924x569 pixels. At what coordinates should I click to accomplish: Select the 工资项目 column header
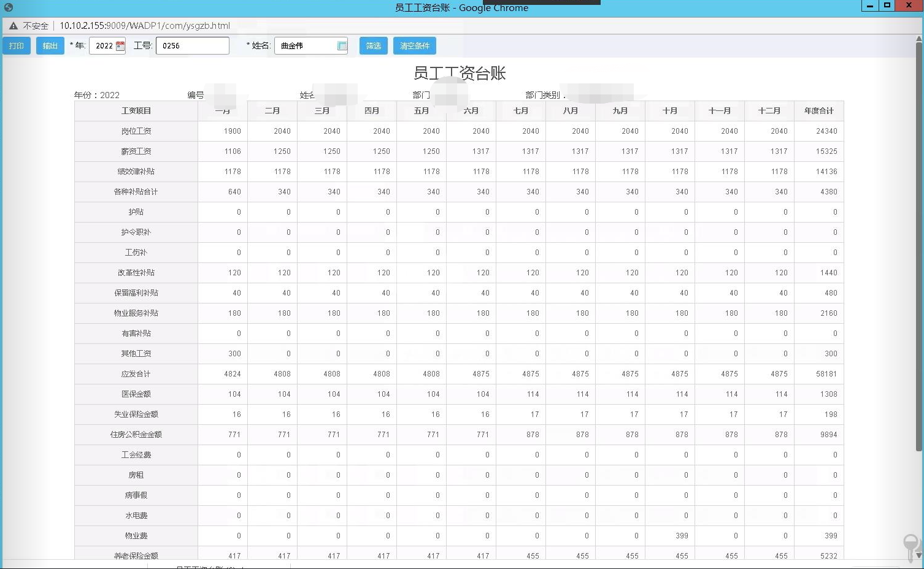point(136,111)
